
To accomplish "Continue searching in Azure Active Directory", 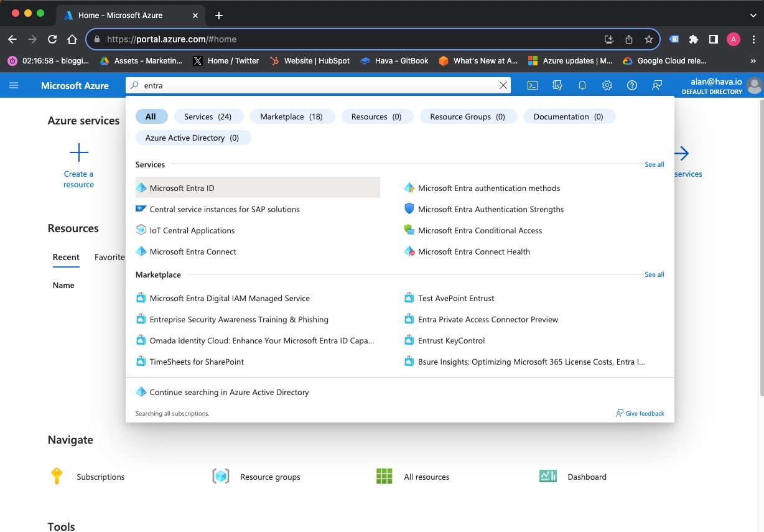I will [x=229, y=393].
